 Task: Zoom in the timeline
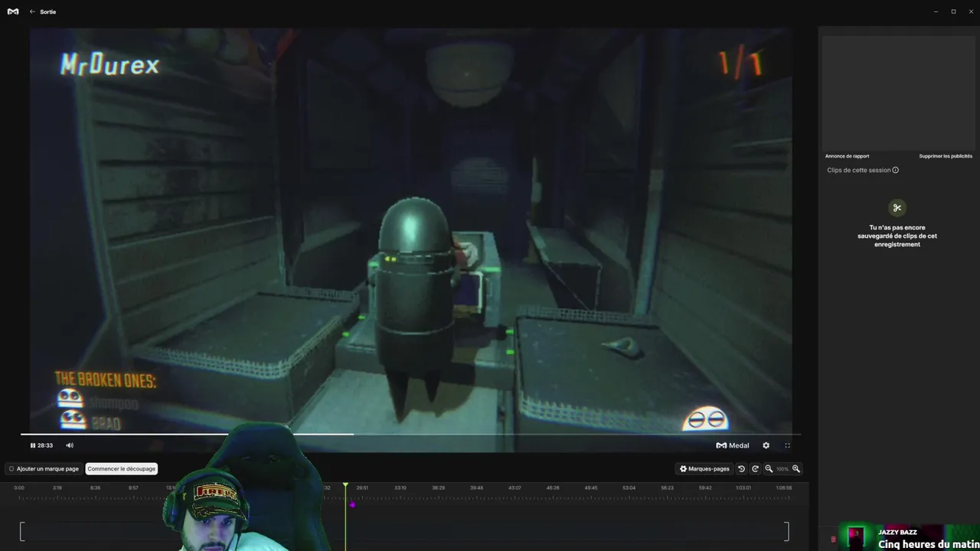tap(796, 468)
